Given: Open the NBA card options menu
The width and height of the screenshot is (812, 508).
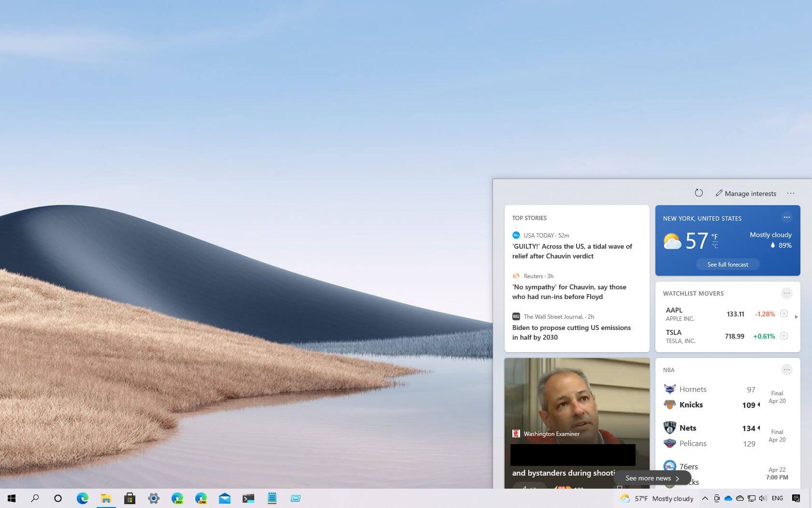Looking at the screenshot, I should click(x=787, y=370).
